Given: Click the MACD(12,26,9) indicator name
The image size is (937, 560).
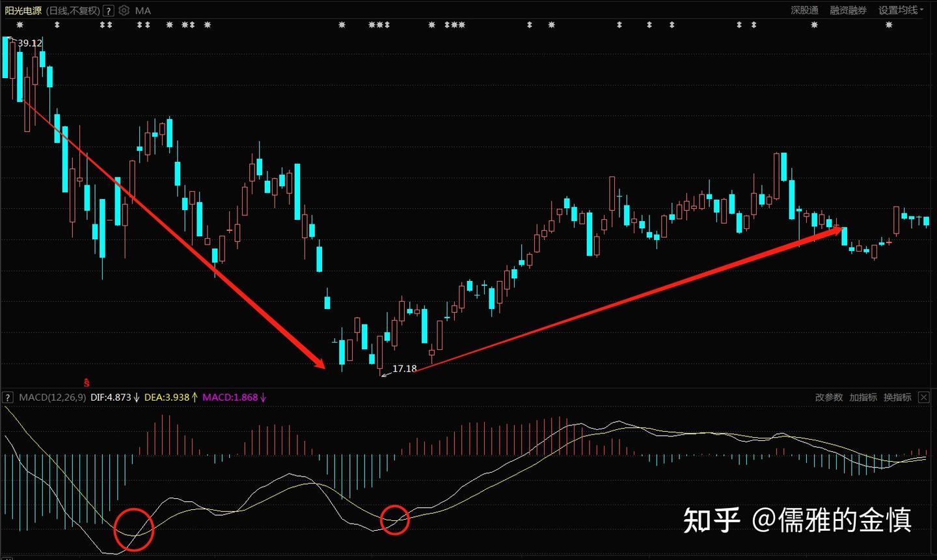Looking at the screenshot, I should click(x=52, y=397).
